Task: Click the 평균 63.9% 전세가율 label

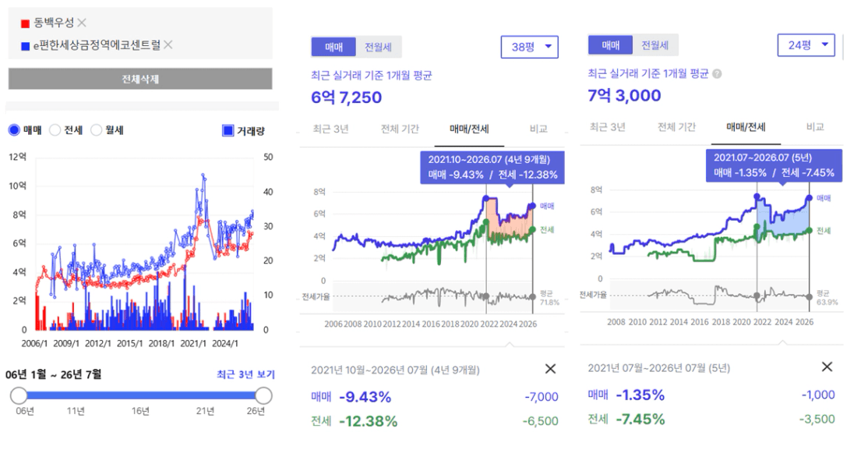Action: point(827,297)
